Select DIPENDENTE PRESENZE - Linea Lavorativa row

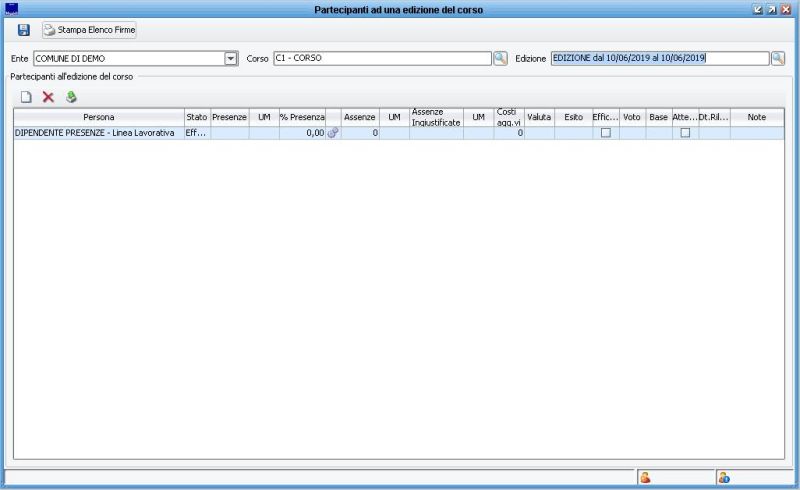click(399, 133)
